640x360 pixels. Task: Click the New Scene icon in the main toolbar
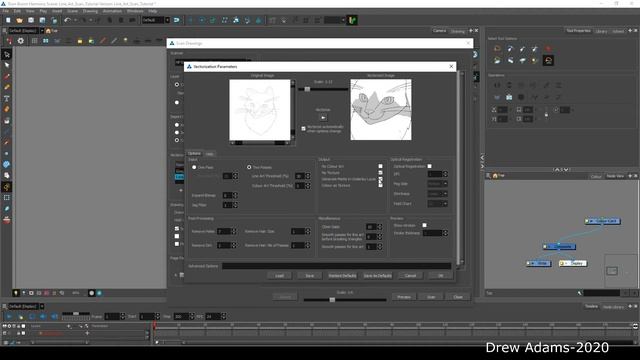click(x=8, y=20)
